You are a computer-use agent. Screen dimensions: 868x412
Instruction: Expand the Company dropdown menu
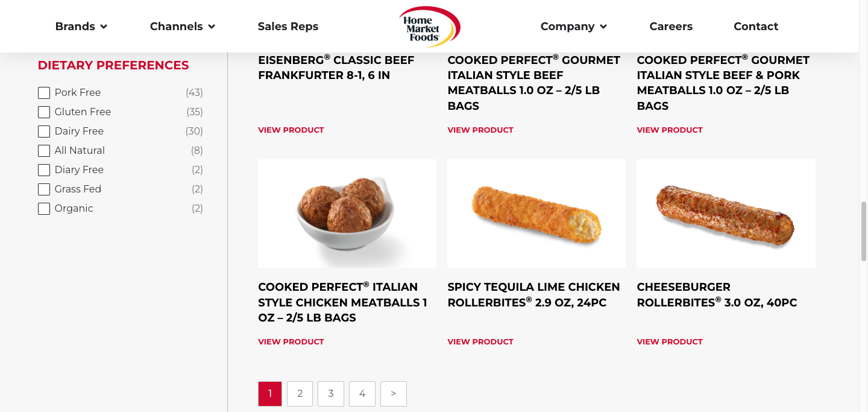pos(573,27)
